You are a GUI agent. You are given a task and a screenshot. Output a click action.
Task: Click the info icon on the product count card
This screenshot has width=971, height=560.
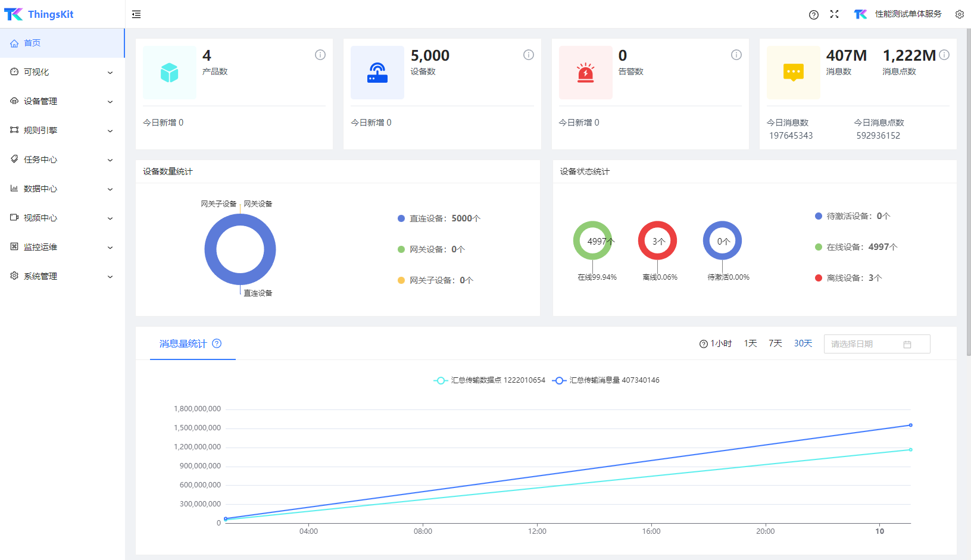click(x=320, y=55)
